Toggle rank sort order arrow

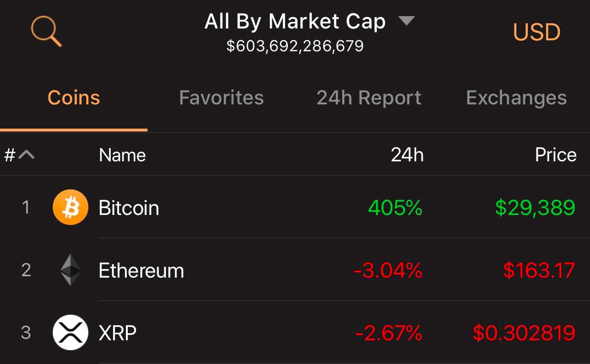click(27, 155)
